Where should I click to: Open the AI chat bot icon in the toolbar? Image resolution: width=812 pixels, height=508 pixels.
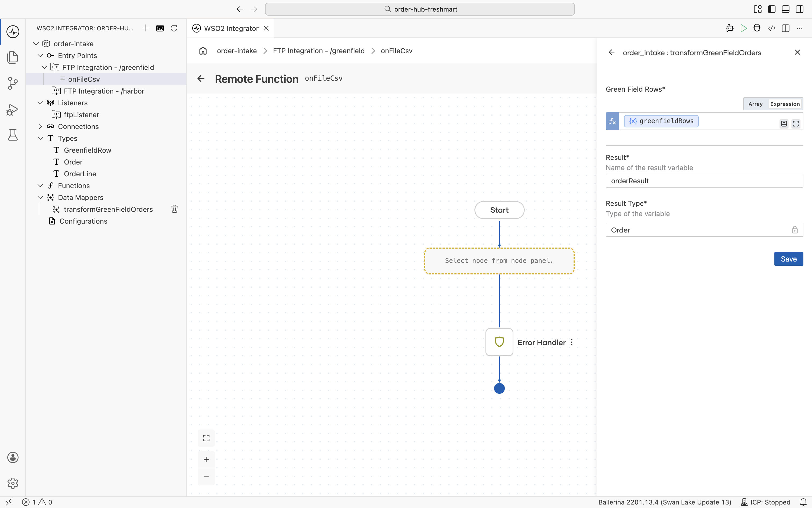(730, 28)
